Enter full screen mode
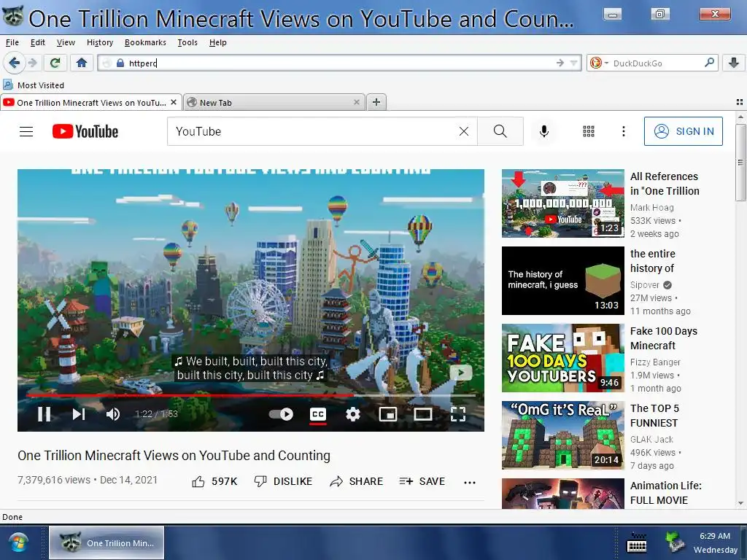747x560 pixels. coord(458,414)
